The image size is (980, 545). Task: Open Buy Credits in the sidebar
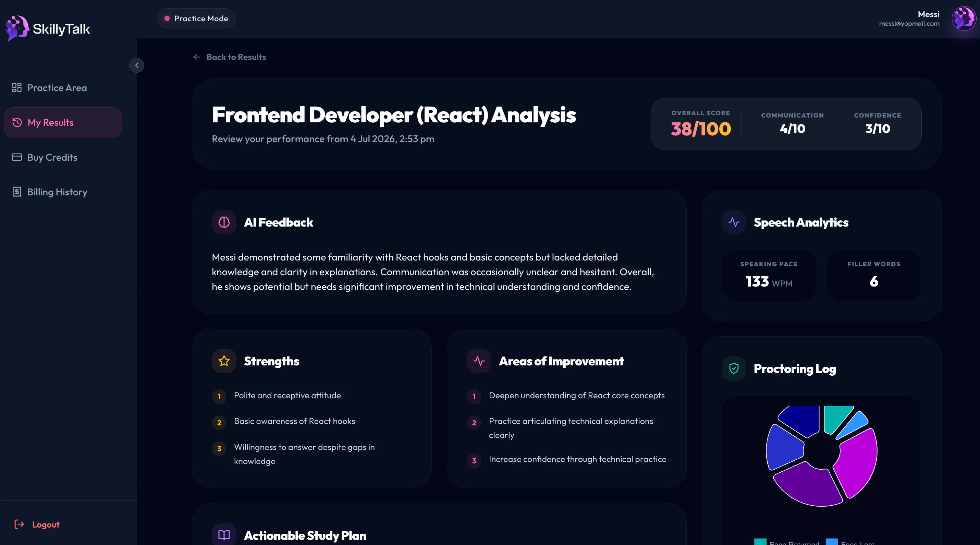click(63, 157)
